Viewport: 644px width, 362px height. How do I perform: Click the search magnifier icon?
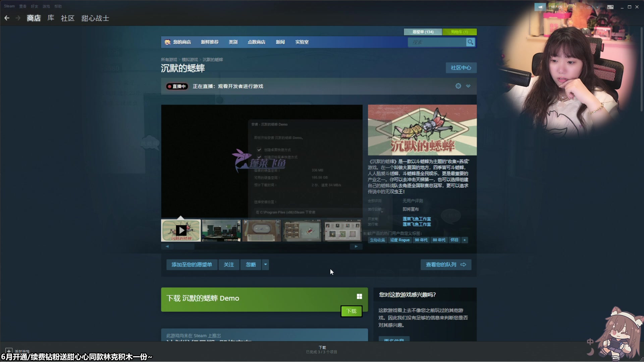pos(470,42)
